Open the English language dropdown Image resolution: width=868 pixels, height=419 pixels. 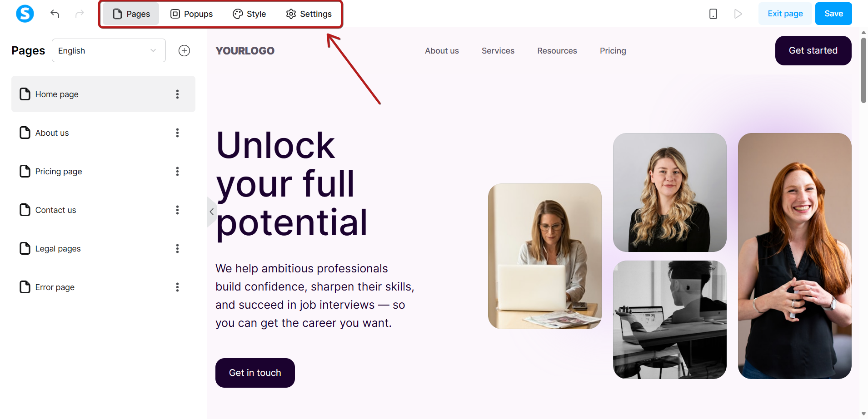pyautogui.click(x=109, y=50)
